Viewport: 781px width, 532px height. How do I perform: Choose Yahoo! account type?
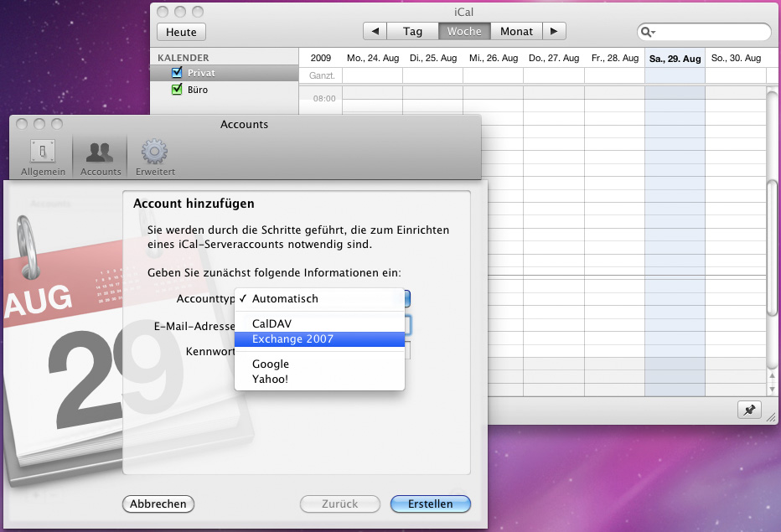(x=319, y=379)
